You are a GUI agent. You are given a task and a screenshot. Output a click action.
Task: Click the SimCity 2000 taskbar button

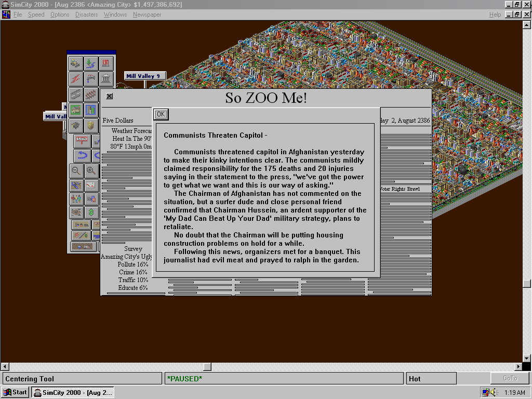[x=73, y=393]
